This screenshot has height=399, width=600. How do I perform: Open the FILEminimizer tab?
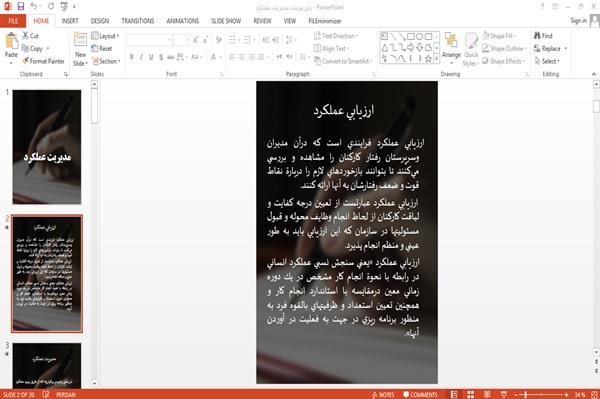point(325,21)
